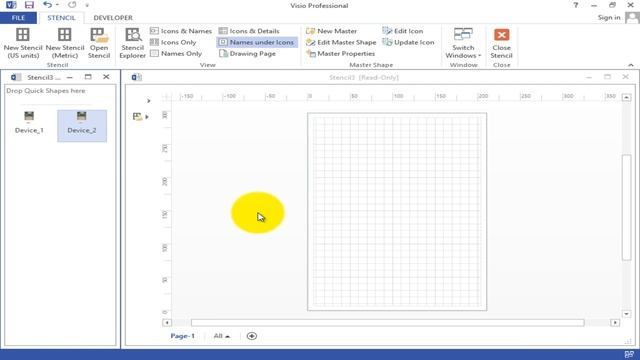Click the Sign in link

coord(609,18)
